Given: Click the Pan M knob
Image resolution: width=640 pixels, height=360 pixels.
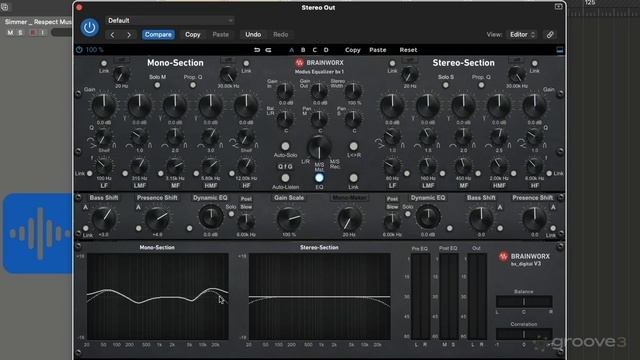Looking at the screenshot, I should tap(319, 119).
